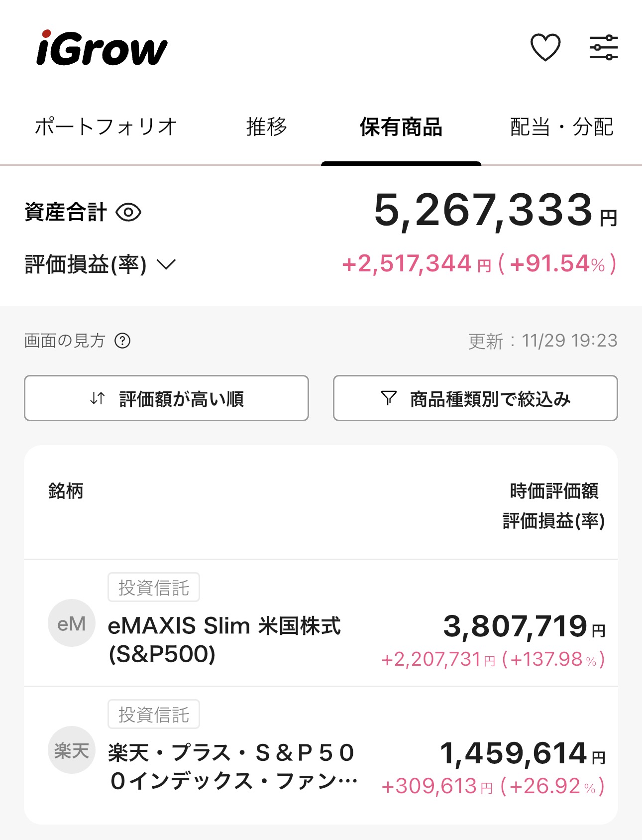Open settings sliders icon

604,48
